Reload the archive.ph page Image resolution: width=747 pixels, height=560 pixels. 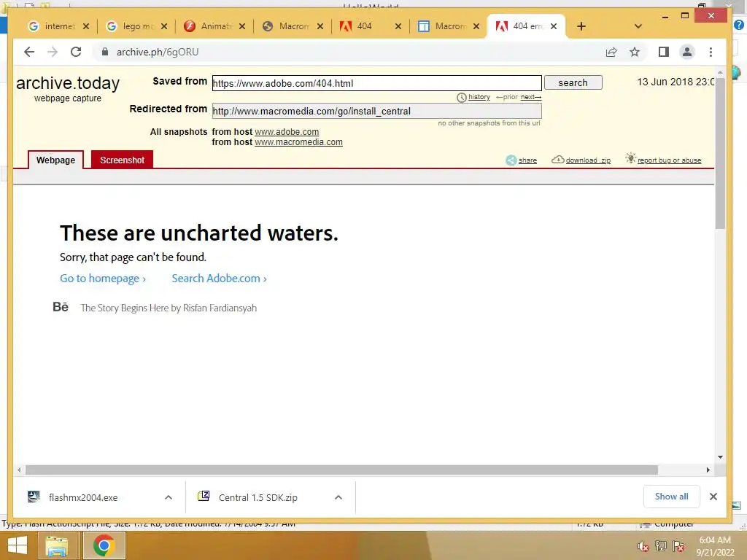point(76,52)
